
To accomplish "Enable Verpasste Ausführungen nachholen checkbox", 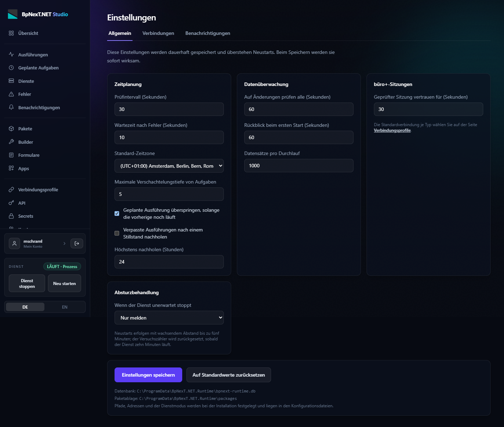I will point(117,233).
